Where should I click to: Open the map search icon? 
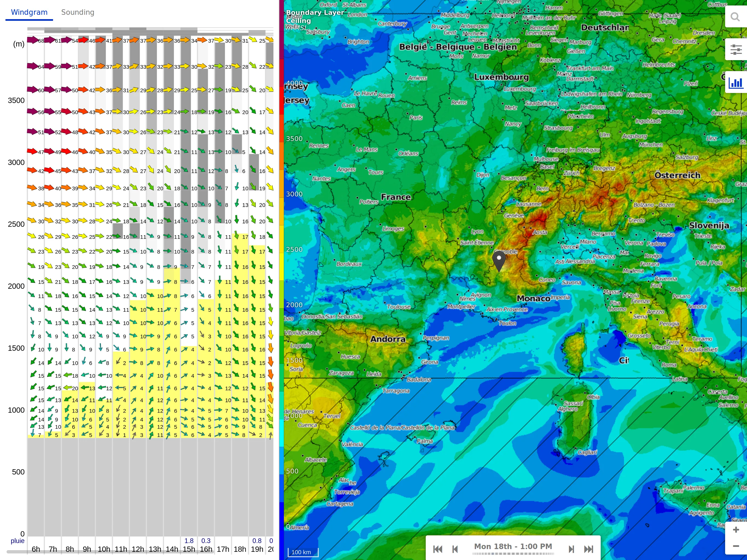point(735,17)
